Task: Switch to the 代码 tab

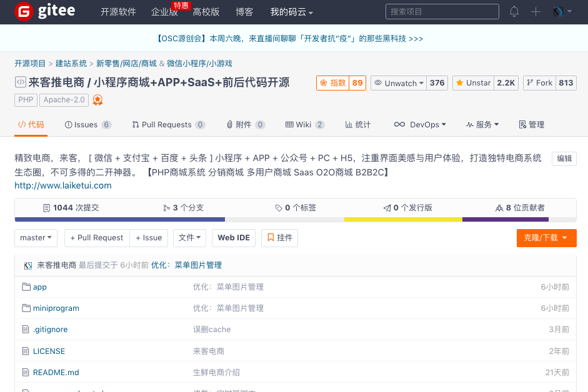Action: click(x=31, y=125)
